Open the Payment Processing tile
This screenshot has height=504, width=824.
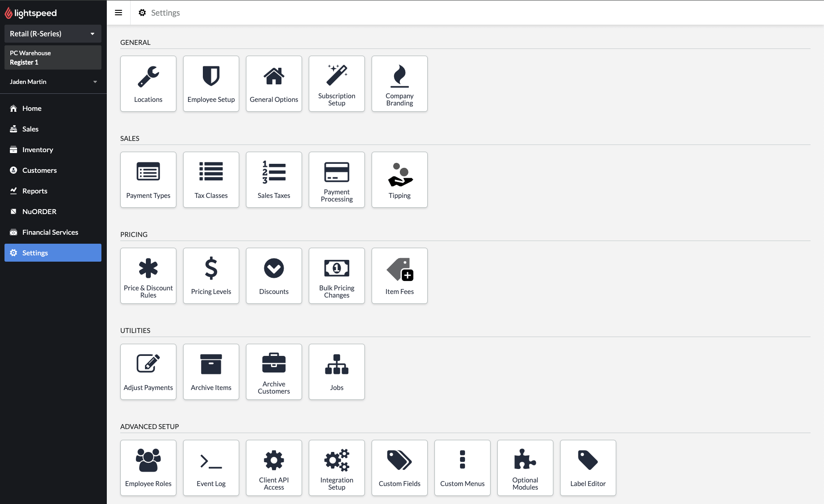tap(337, 180)
